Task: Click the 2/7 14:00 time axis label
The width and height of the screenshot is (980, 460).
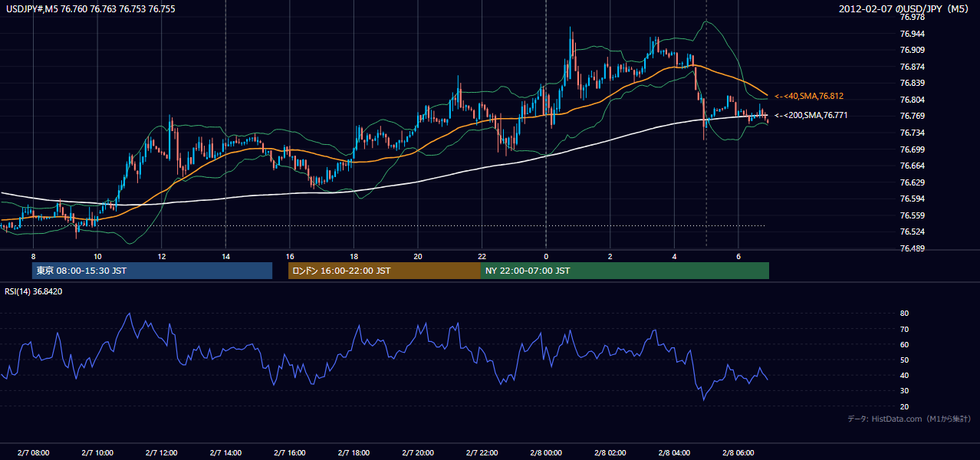Action: coord(225,452)
